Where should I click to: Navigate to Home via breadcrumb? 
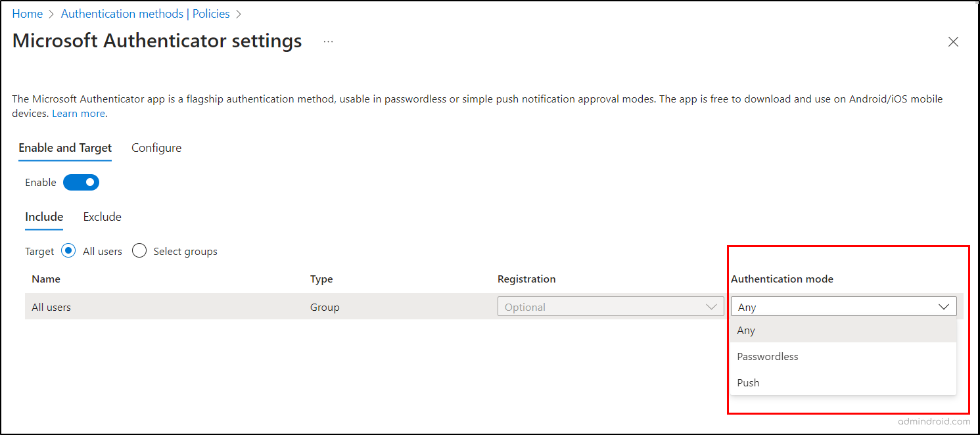pos(27,13)
